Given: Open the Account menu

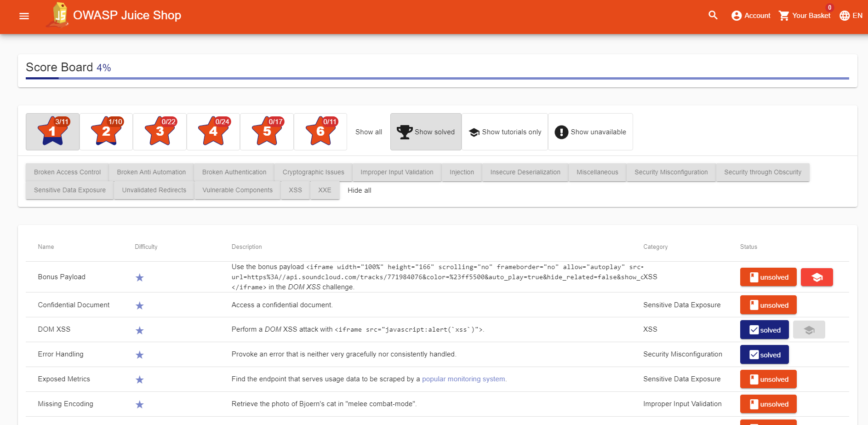Looking at the screenshot, I should point(751,16).
